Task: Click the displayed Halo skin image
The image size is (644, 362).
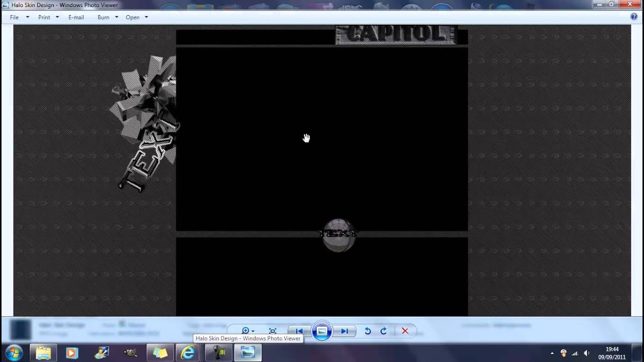Action: click(x=322, y=170)
